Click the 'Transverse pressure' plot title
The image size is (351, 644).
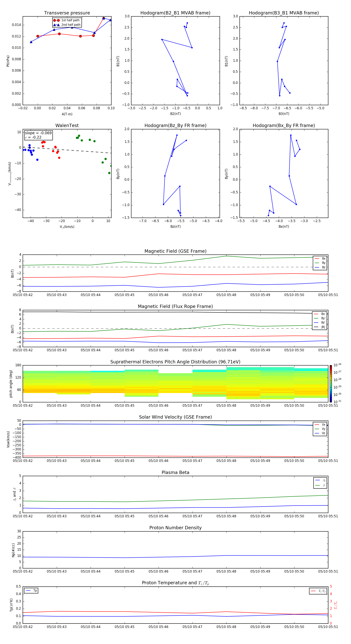[x=67, y=13]
